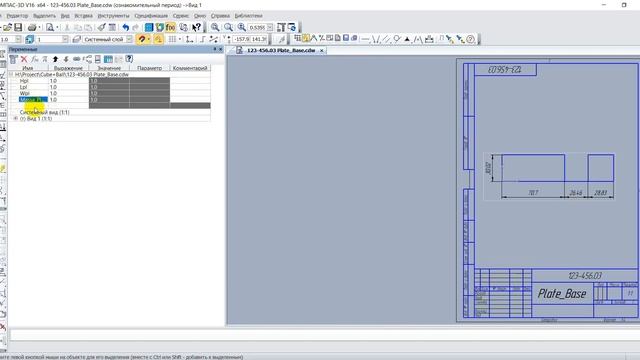Click the move variable down arrow
Image resolution: width=640 pixels, height=360 pixels.
[x=66, y=59]
